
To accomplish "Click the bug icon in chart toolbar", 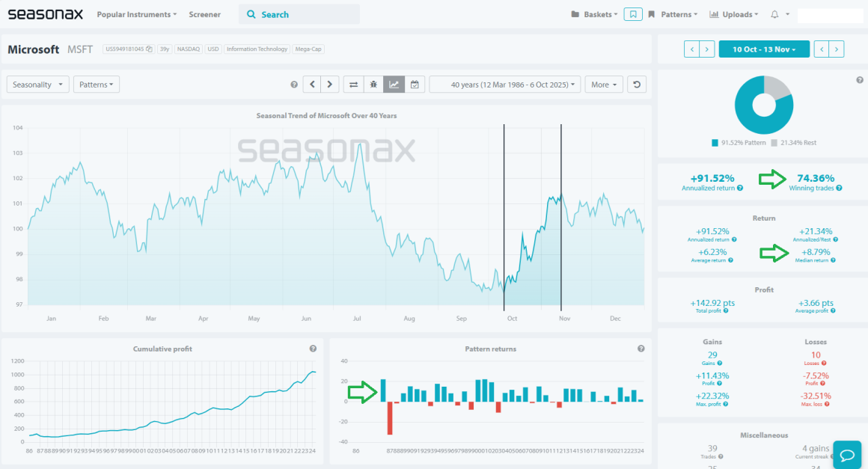I will pyautogui.click(x=373, y=85).
